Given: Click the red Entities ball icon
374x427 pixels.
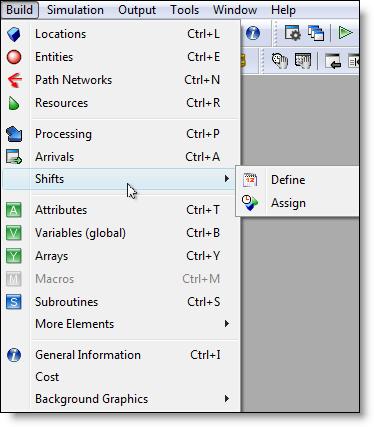Looking at the screenshot, I should click(x=14, y=57).
